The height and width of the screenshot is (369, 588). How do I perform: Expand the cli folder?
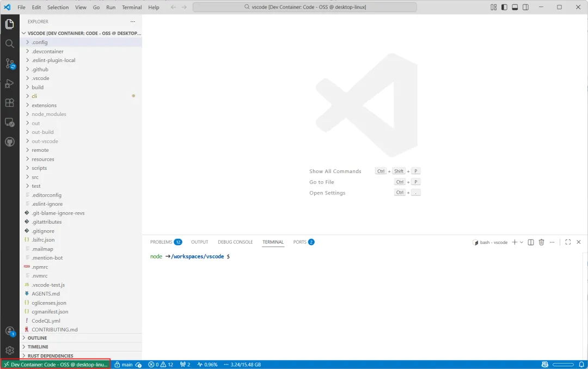pyautogui.click(x=81, y=96)
